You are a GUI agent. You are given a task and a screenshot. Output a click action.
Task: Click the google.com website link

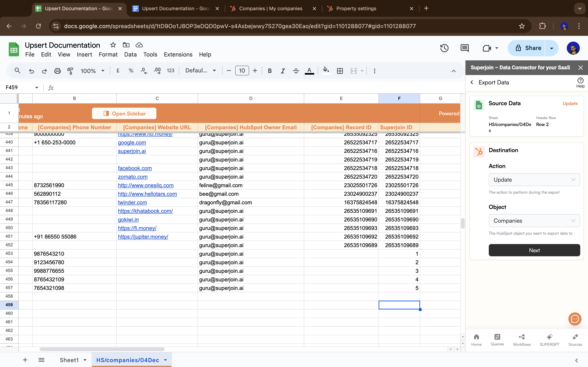coord(132,143)
